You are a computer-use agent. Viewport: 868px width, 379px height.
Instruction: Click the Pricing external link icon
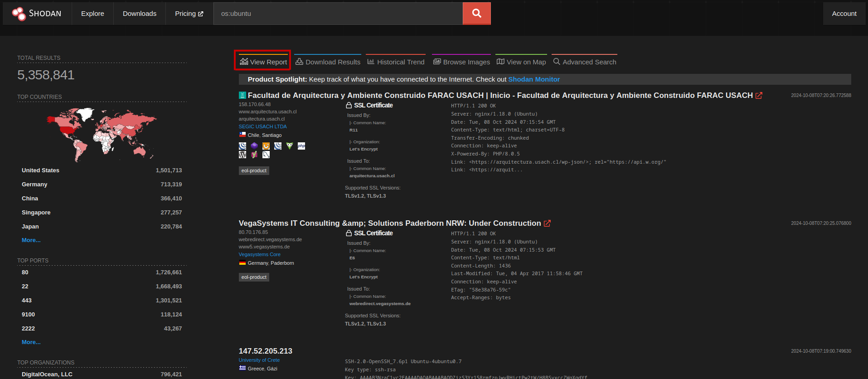point(201,14)
